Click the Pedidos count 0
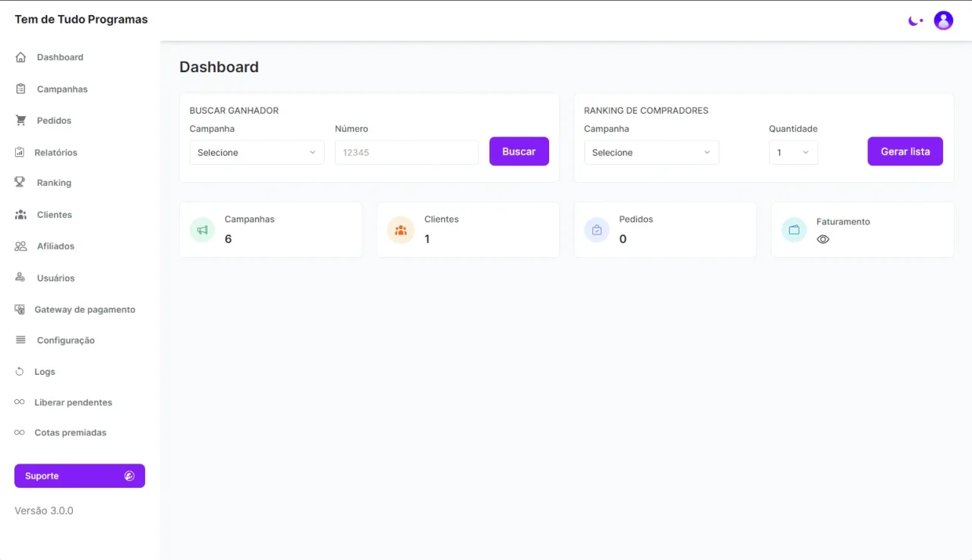The height and width of the screenshot is (560, 972). (x=623, y=239)
